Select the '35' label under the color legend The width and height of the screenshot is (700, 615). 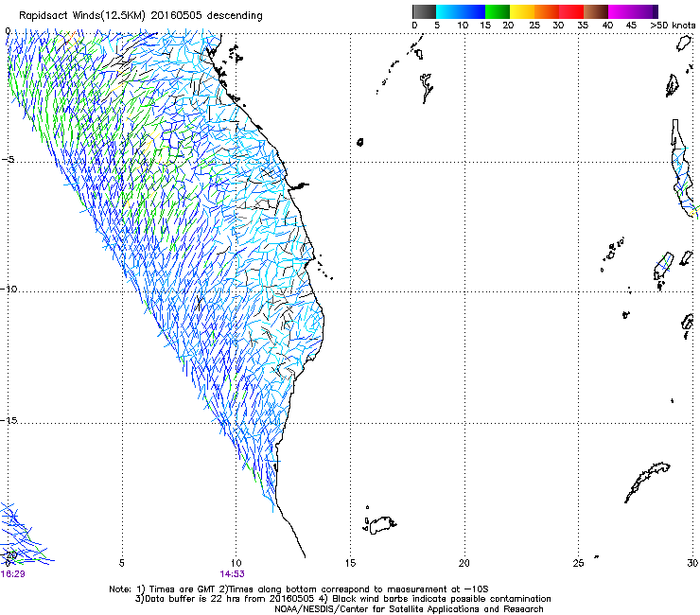583,26
